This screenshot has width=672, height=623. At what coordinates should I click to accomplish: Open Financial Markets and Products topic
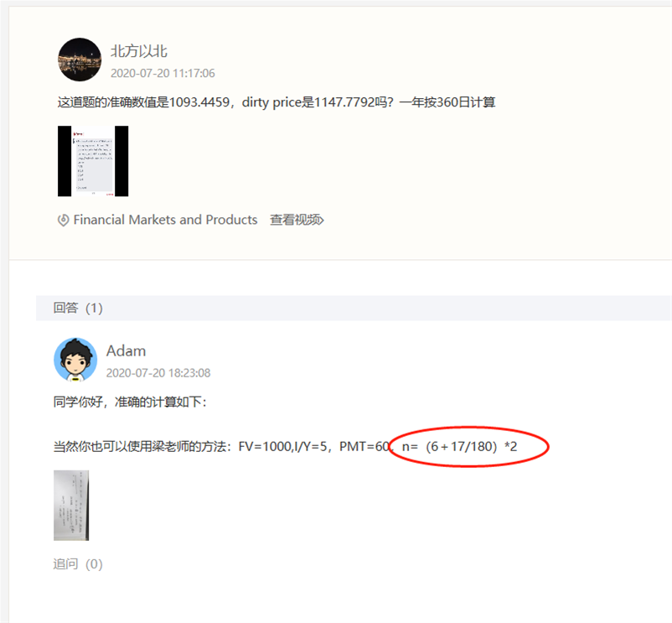pyautogui.click(x=165, y=220)
